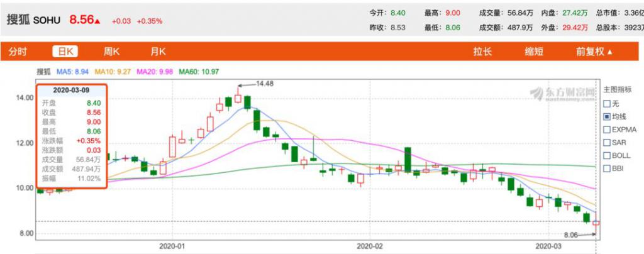Click the 振幅 11.02% row in tooltip

tap(72, 179)
